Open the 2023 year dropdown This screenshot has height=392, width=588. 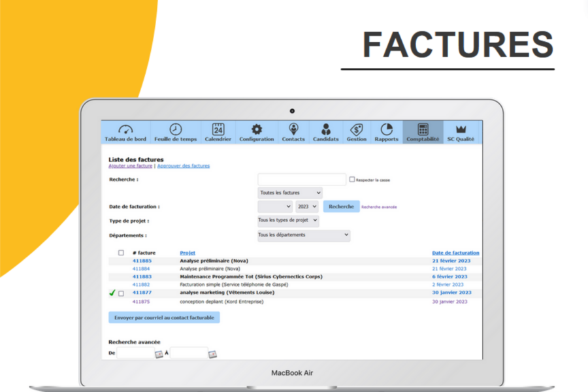tap(306, 206)
